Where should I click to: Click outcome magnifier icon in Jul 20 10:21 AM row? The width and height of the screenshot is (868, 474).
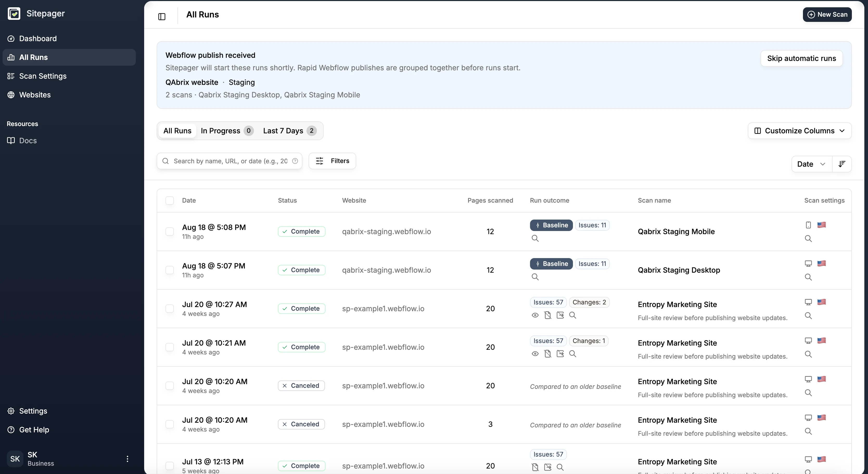pos(572,354)
